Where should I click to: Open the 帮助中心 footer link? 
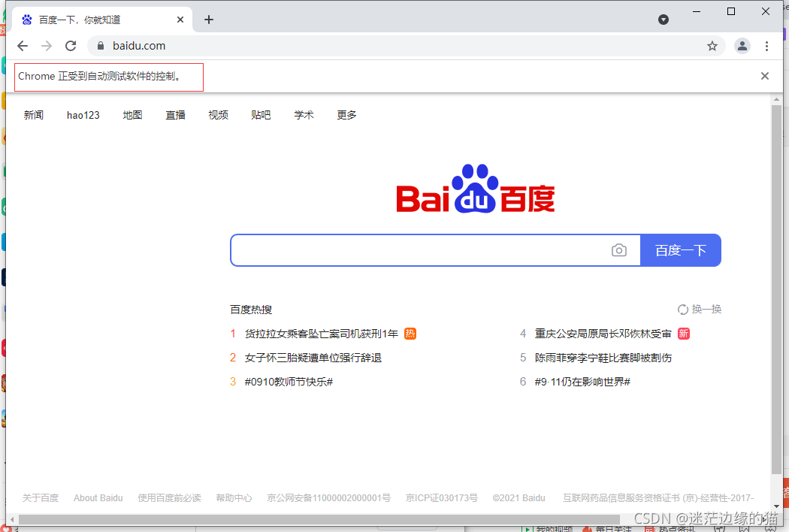[x=234, y=497]
